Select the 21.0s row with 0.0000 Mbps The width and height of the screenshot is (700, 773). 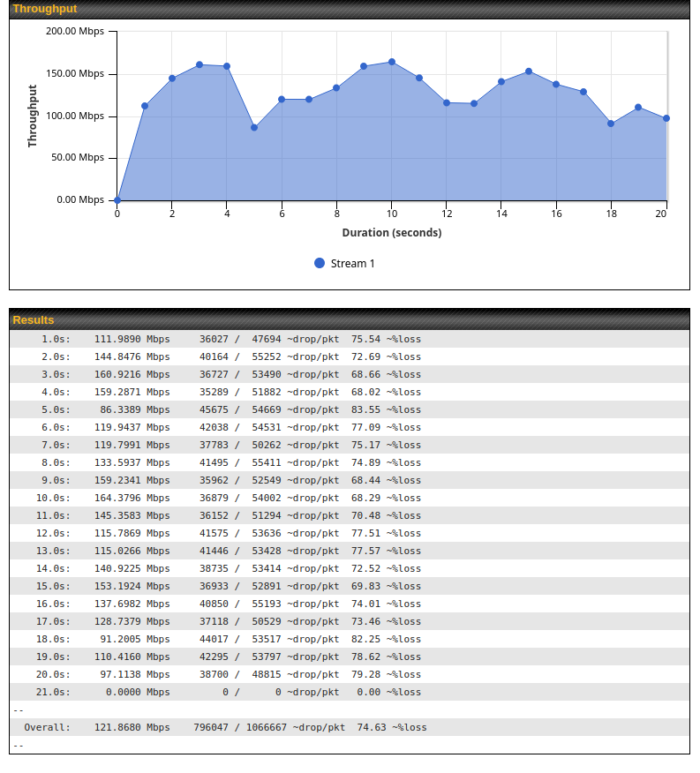point(350,692)
